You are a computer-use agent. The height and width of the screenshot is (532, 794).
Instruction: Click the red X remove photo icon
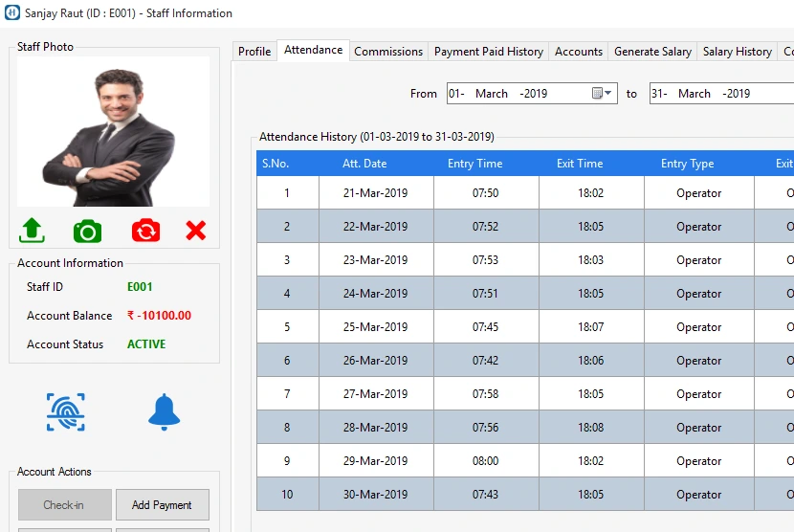196,231
